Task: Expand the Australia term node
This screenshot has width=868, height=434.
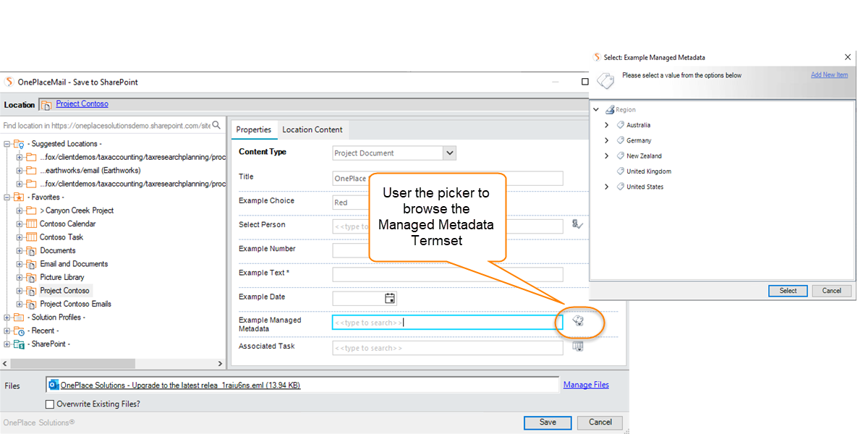Action: tap(606, 125)
